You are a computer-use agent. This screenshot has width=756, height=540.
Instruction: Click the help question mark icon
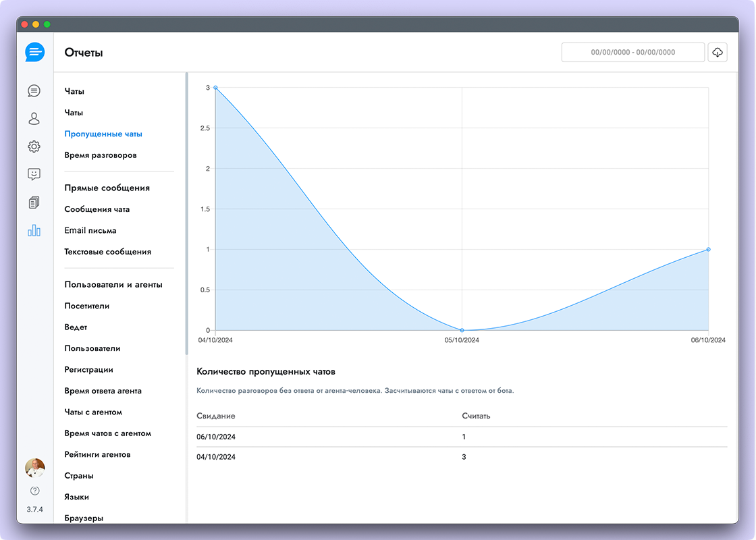(x=34, y=491)
